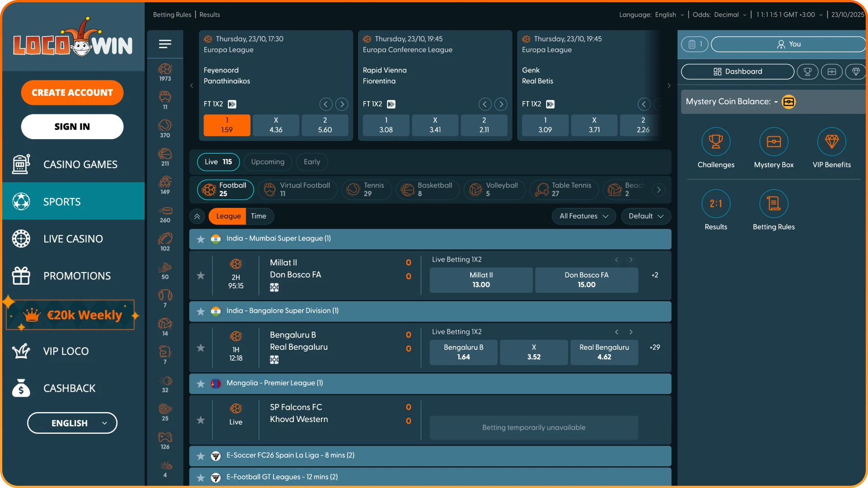The height and width of the screenshot is (488, 868).
Task: Select the VIP Benefits diamond icon
Action: (831, 141)
